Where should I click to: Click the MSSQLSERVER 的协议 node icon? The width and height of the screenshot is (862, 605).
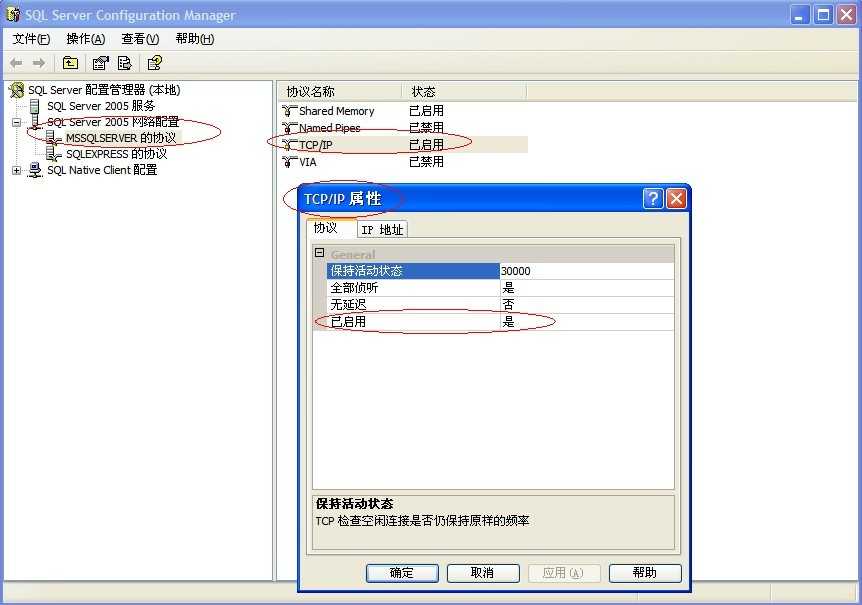coord(53,138)
